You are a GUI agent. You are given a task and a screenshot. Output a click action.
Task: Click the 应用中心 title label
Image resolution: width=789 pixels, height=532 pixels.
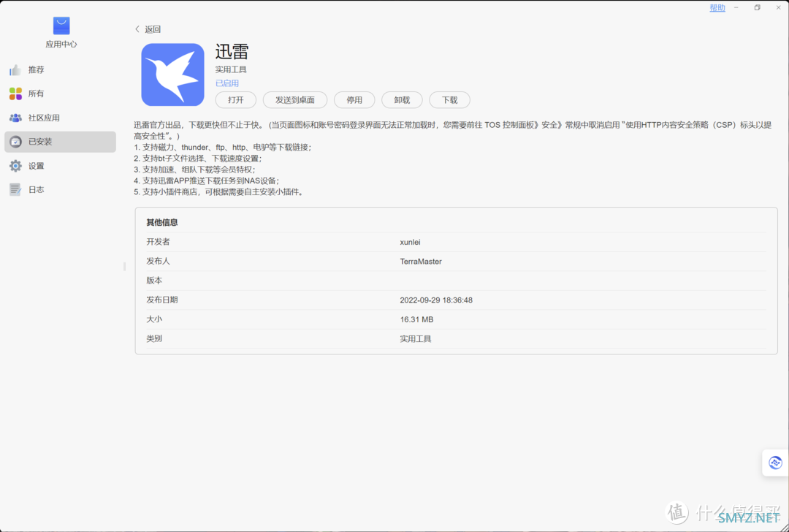[x=61, y=45]
